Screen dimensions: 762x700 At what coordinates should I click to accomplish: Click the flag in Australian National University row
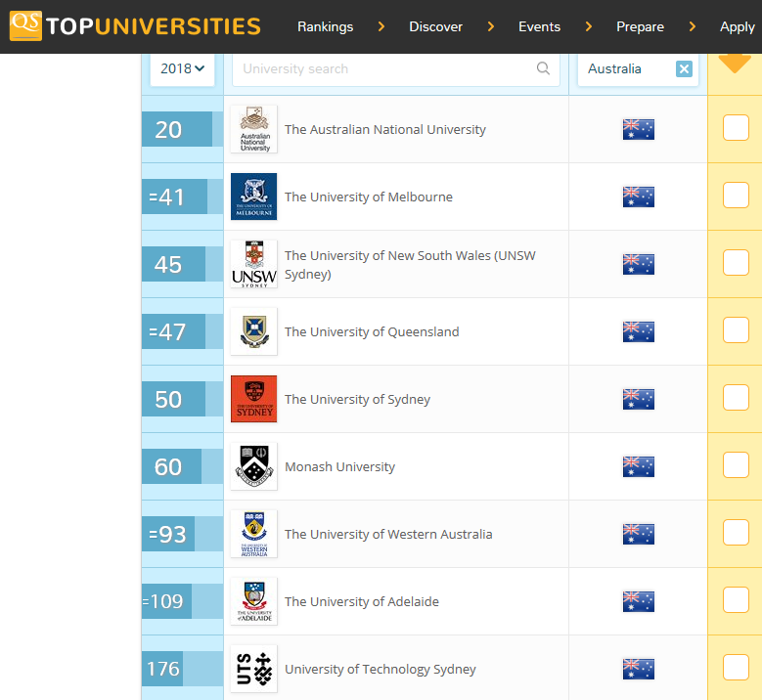639,129
